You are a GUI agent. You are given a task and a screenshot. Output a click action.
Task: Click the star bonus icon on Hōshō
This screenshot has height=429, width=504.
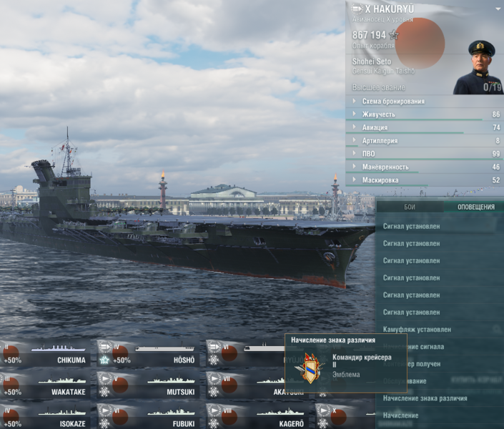tap(104, 358)
